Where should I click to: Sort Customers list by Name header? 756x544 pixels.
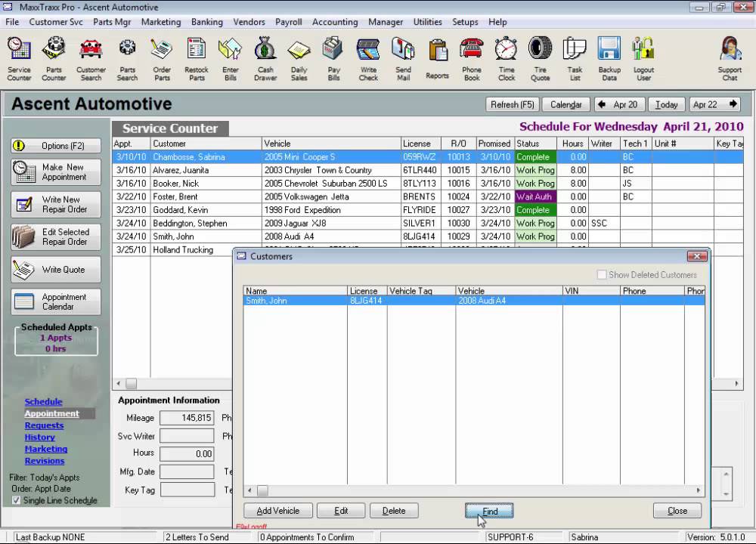[295, 291]
